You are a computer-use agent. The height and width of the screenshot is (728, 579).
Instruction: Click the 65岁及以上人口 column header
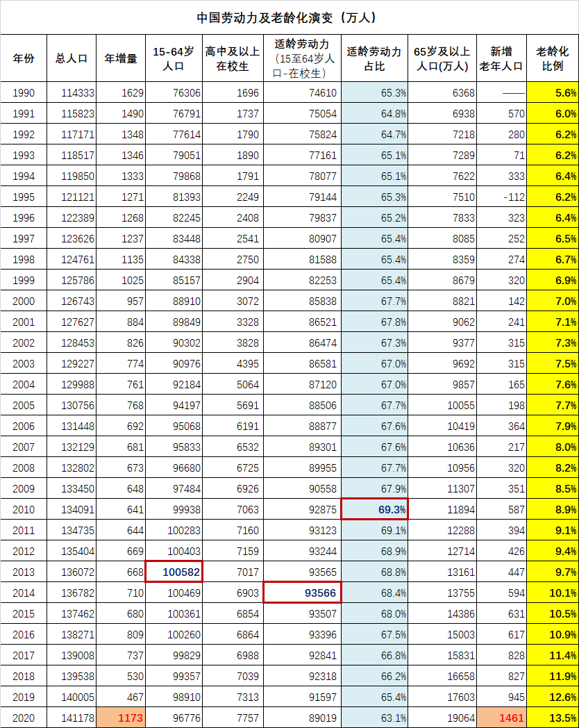442,58
